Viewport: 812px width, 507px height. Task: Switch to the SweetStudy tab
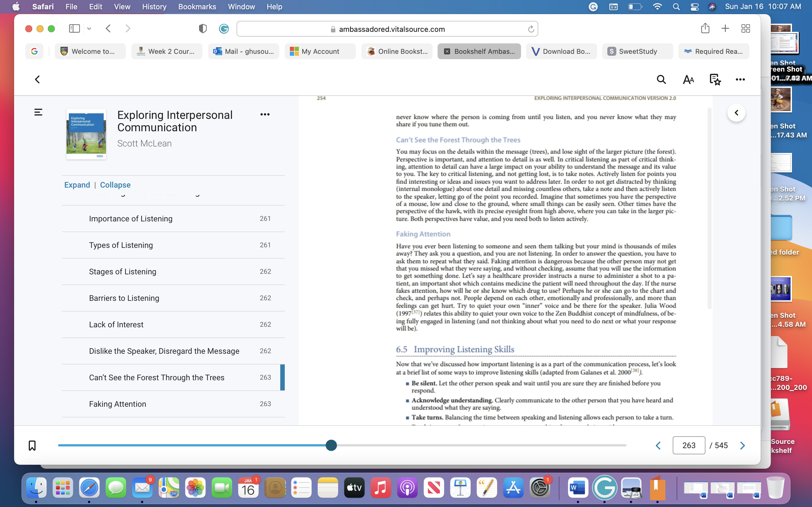tap(637, 51)
